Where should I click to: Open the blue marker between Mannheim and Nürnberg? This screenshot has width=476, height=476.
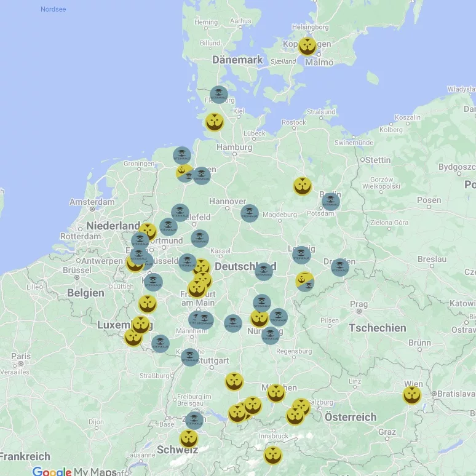pos(233,323)
